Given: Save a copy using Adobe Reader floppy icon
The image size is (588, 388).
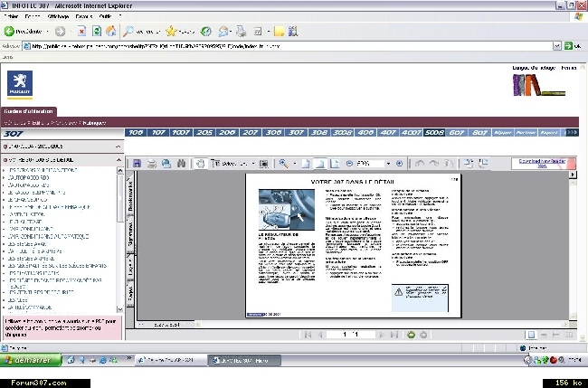Looking at the screenshot, I should 137,164.
